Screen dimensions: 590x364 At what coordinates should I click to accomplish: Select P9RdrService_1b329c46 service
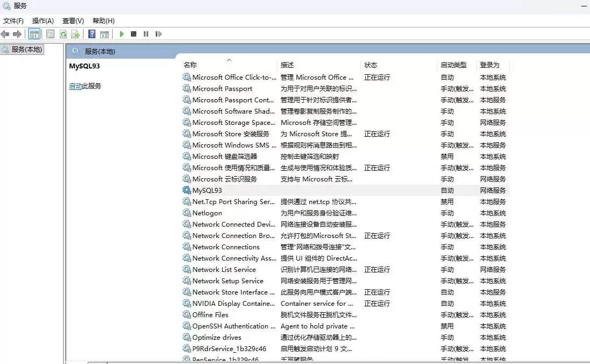point(345,348)
